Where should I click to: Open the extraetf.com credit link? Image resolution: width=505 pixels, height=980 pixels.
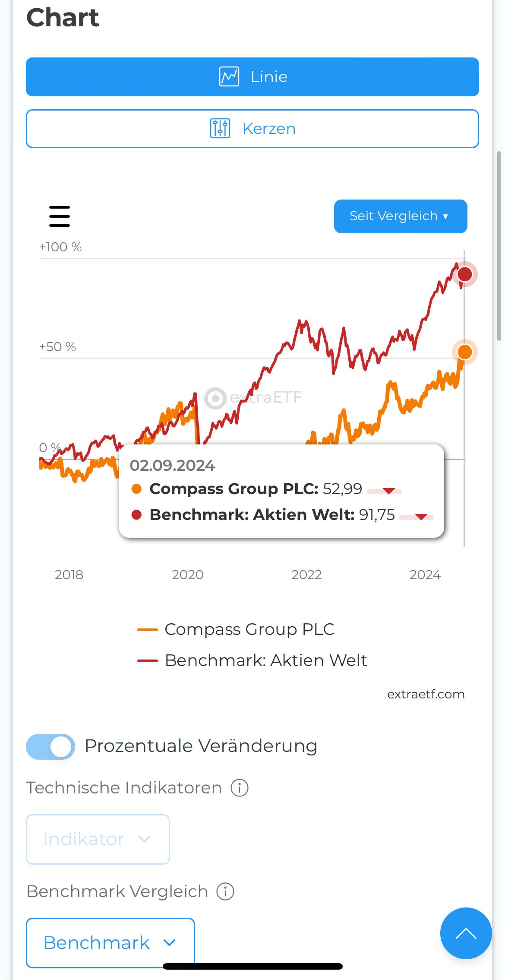pos(426,694)
